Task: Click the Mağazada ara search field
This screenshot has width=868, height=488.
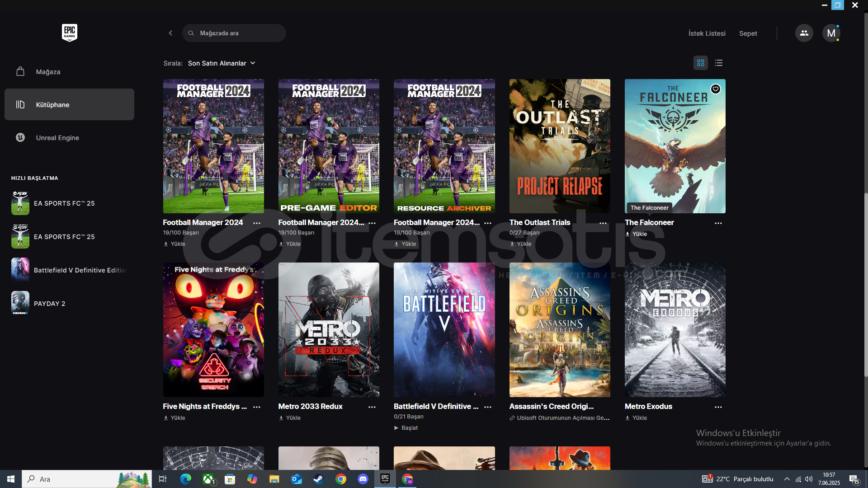Action: click(234, 33)
